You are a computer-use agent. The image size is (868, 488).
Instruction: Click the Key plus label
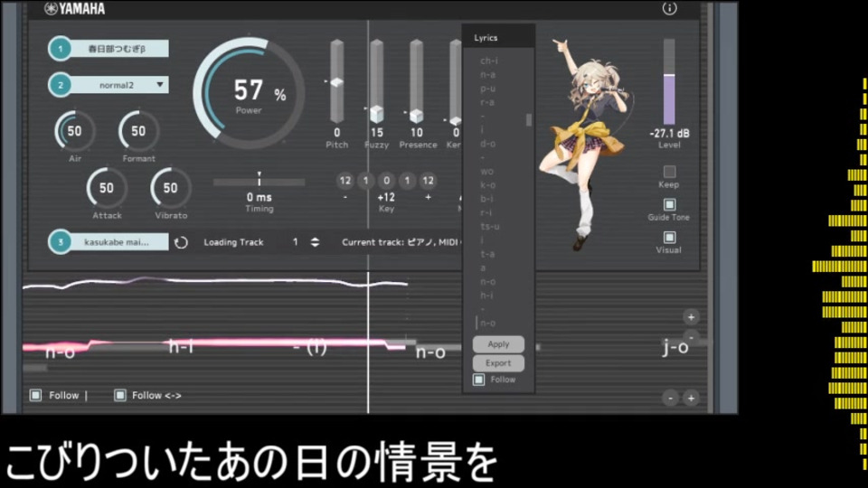(x=428, y=198)
